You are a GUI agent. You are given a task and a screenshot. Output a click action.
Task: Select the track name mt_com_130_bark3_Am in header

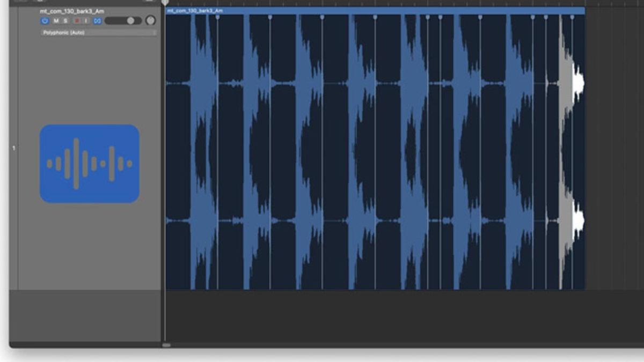71,11
